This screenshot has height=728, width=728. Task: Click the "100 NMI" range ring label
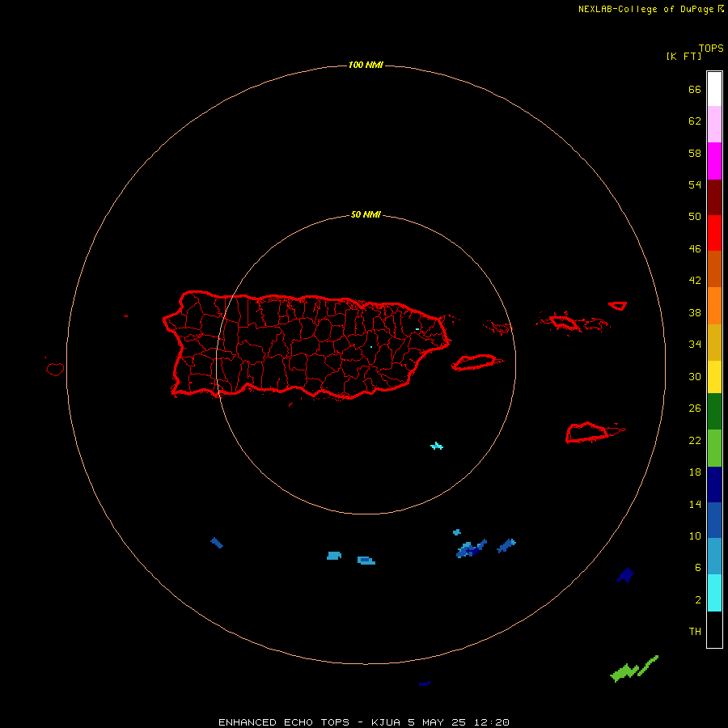366,65
